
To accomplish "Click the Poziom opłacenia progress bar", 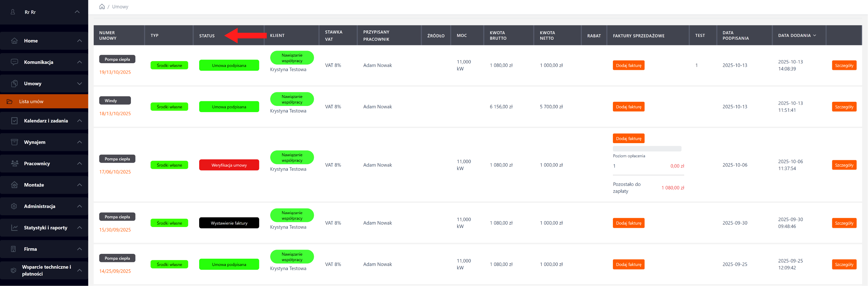I will (x=647, y=148).
